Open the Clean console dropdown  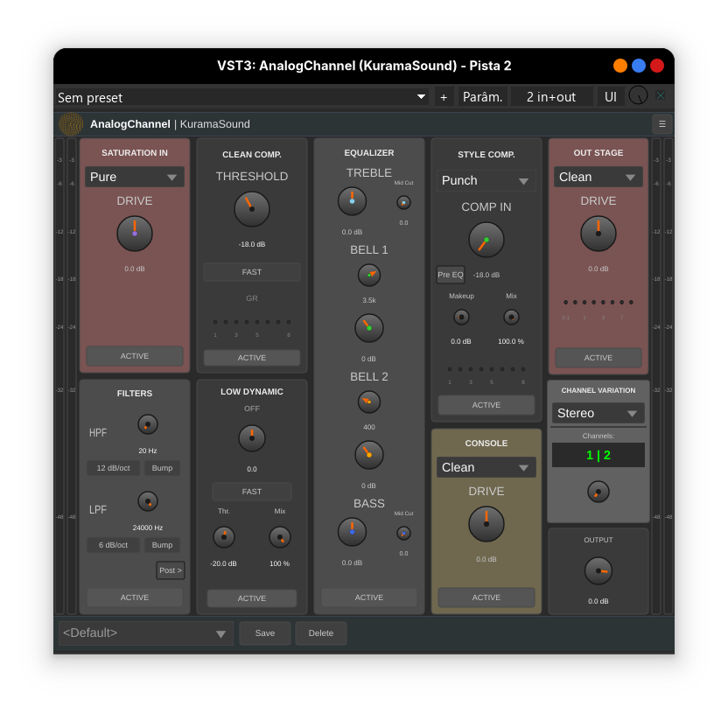486,467
